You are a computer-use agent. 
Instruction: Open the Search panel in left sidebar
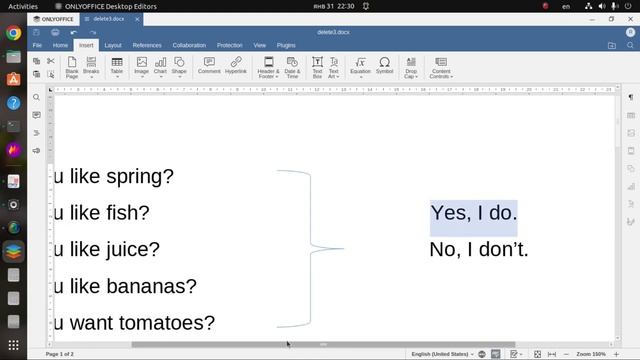[36, 97]
